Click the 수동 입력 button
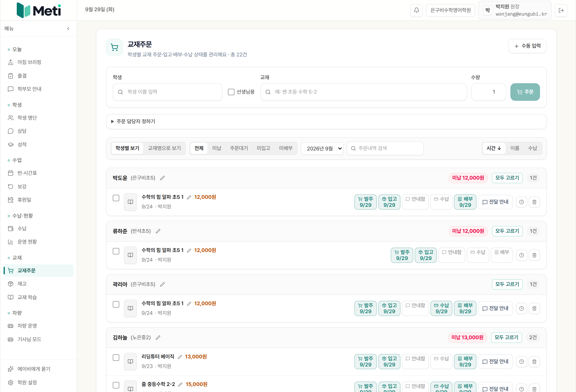The height and width of the screenshot is (392, 576). coord(527,46)
